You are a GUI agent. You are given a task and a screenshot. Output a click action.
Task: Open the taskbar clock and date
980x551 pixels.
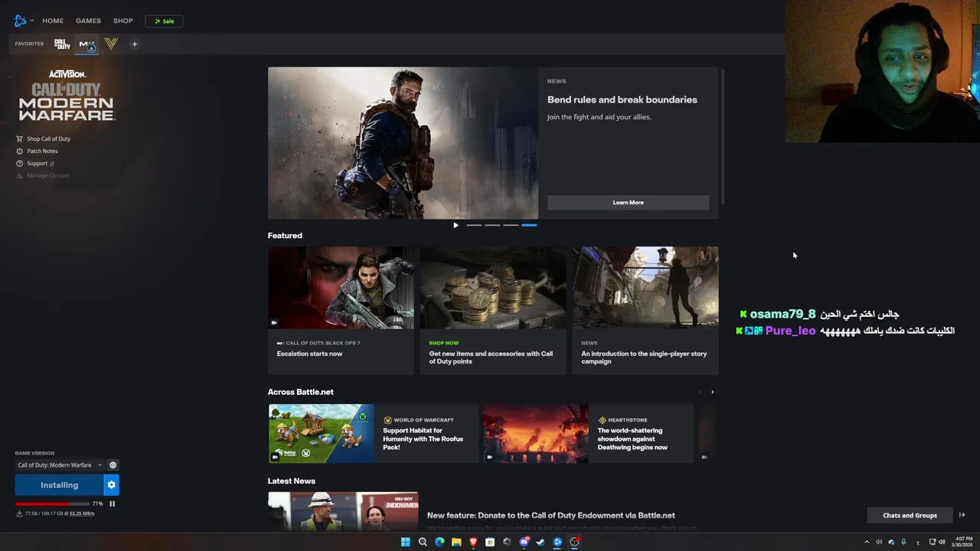pos(962,542)
